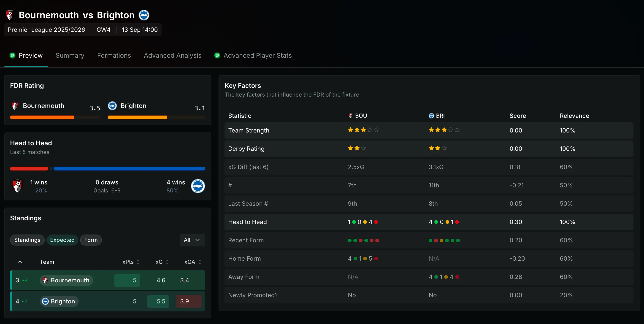Open the All filter dropdown
The image size is (644, 324).
tap(192, 240)
